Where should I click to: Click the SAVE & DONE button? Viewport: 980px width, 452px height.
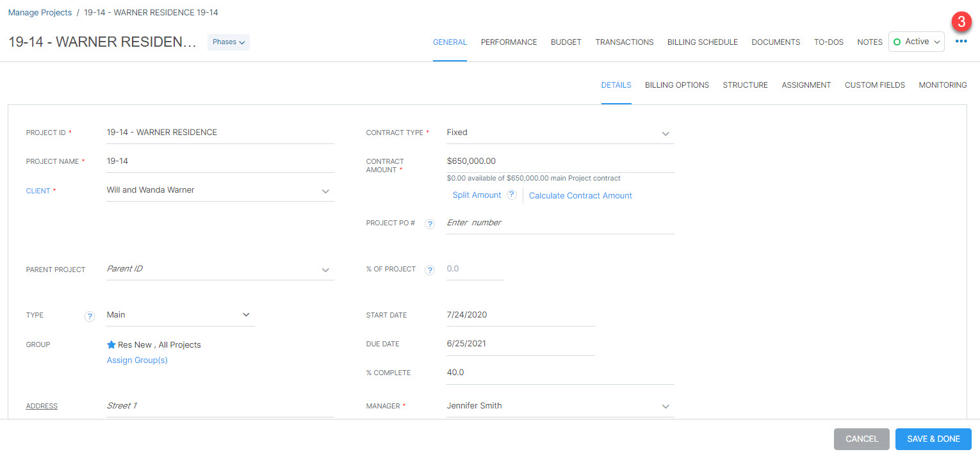click(x=933, y=439)
